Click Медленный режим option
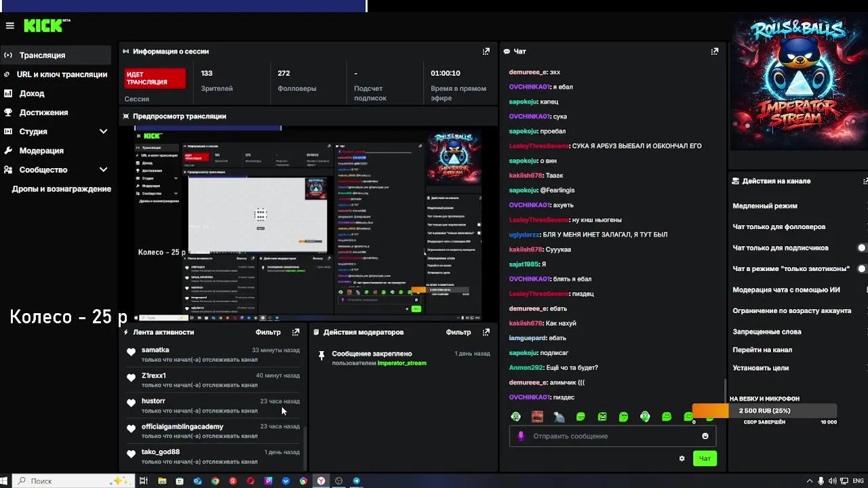The image size is (868, 488). point(765,206)
